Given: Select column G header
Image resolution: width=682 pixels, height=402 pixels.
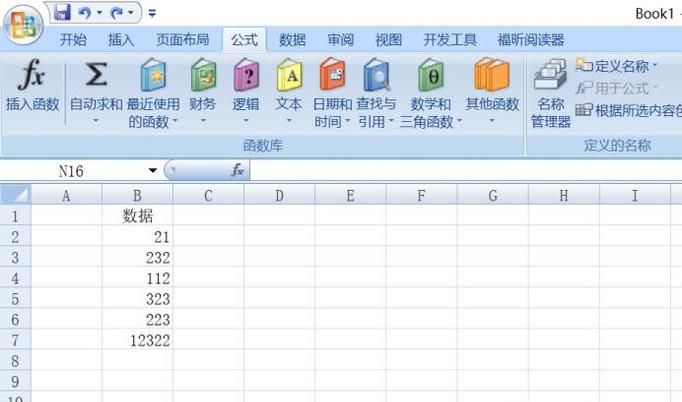Looking at the screenshot, I should coord(492,195).
